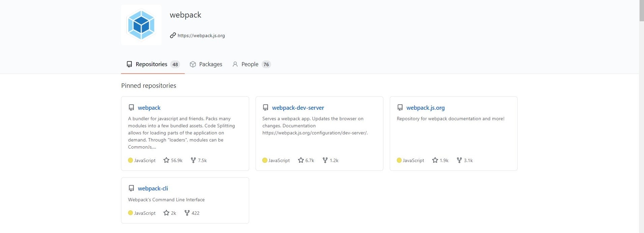Open the webpack-cli repository link

[153, 188]
